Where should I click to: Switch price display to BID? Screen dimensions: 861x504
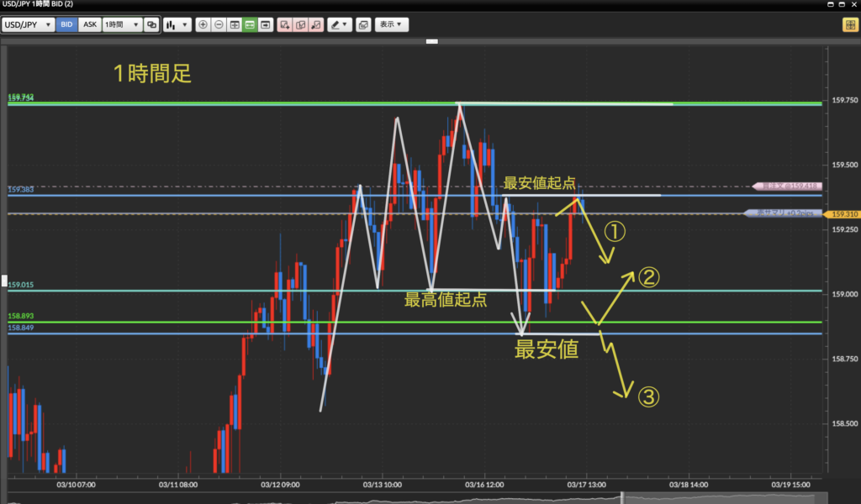67,25
